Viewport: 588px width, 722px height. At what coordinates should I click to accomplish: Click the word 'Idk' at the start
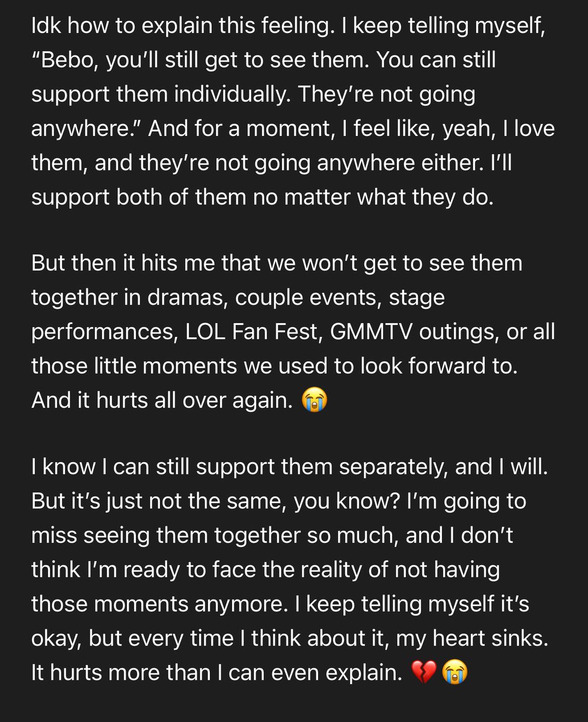click(45, 26)
